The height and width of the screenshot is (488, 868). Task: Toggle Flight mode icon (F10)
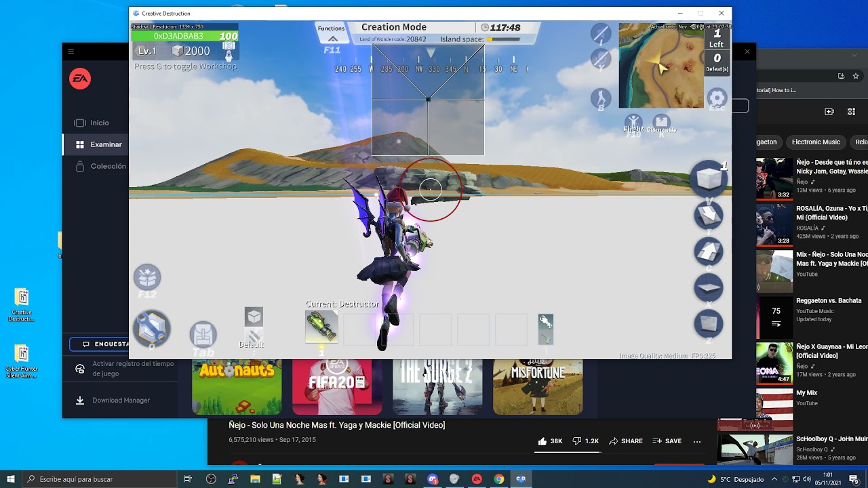coord(633,123)
